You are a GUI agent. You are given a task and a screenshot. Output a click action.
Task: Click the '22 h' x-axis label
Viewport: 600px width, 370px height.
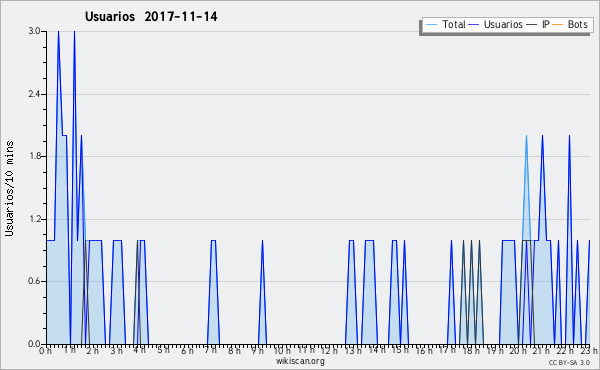point(565,350)
